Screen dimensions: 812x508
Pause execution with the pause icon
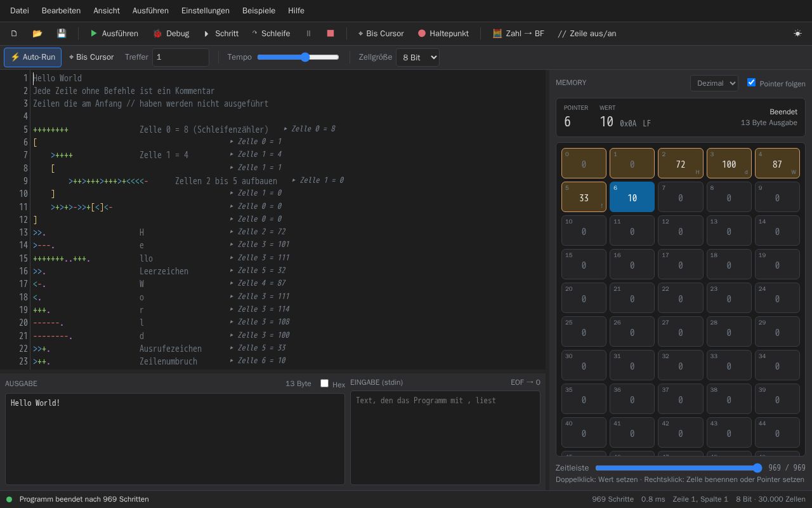[x=309, y=34]
